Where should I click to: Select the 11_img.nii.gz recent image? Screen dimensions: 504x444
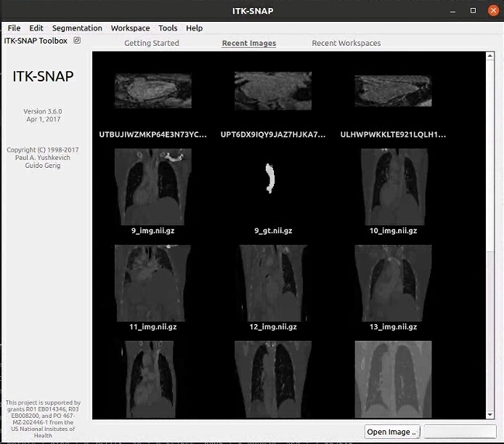pyautogui.click(x=153, y=283)
